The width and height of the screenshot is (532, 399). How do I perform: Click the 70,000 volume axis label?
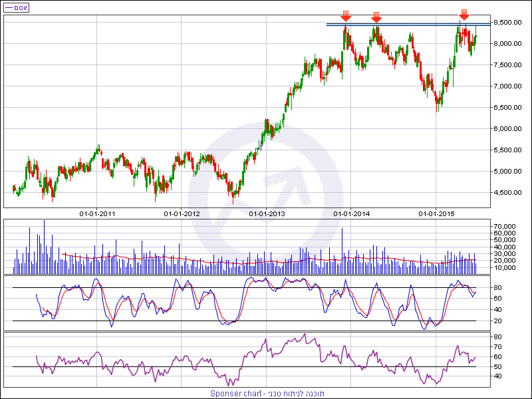click(505, 227)
